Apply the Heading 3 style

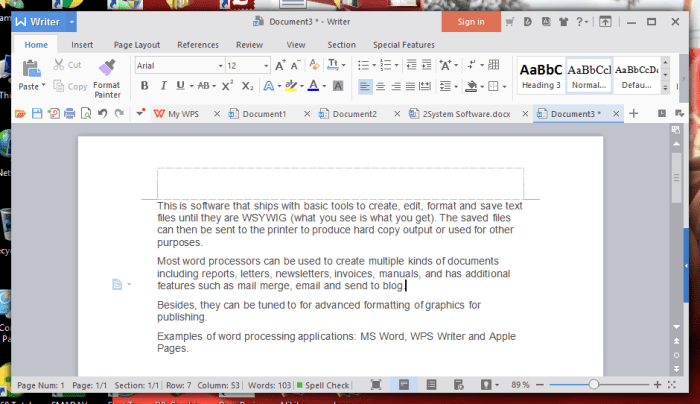[x=540, y=75]
